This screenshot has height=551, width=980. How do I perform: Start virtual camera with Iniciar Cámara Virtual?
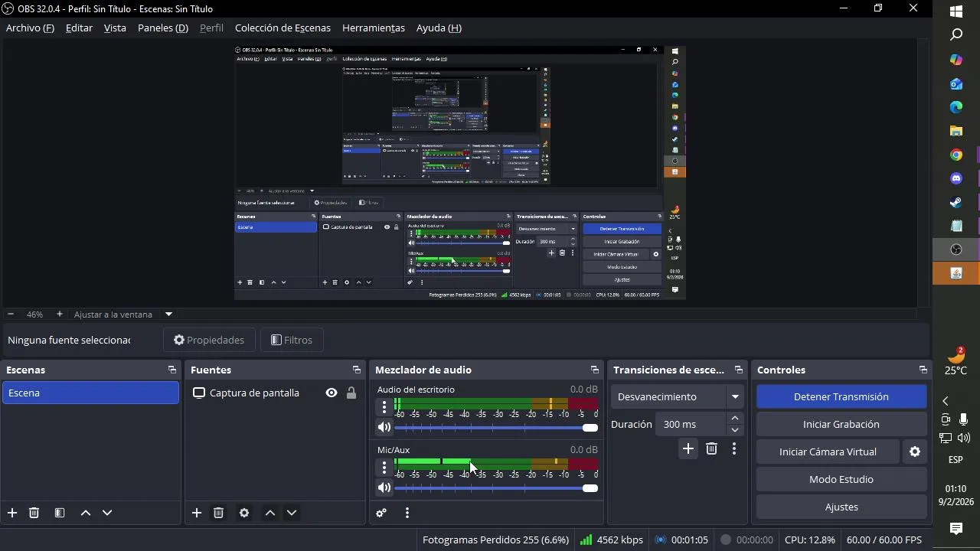828,452
